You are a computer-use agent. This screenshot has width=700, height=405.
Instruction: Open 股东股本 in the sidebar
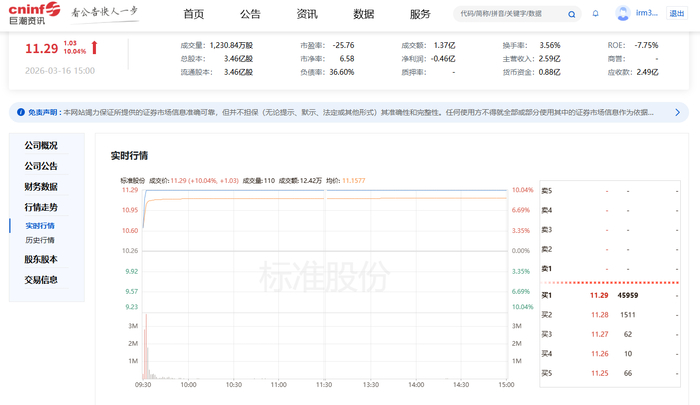41,260
